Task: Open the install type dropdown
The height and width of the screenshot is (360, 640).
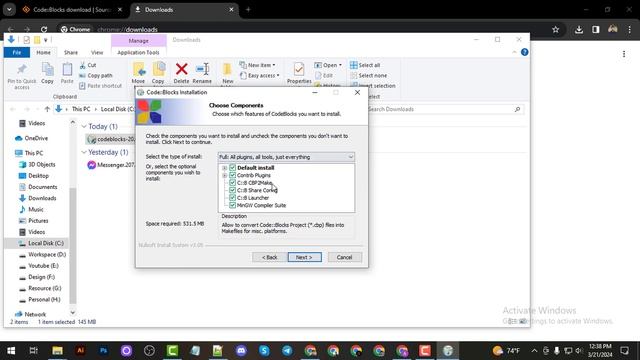Action: click(x=286, y=157)
